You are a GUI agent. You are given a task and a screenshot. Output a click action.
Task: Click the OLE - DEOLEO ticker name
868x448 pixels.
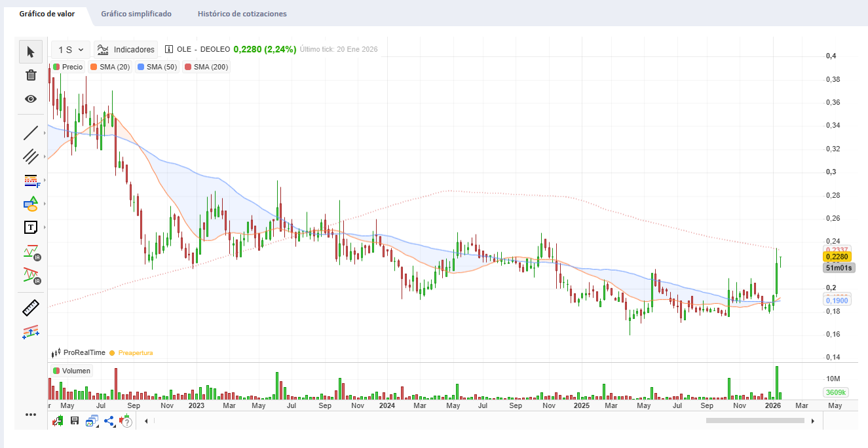[x=204, y=49]
